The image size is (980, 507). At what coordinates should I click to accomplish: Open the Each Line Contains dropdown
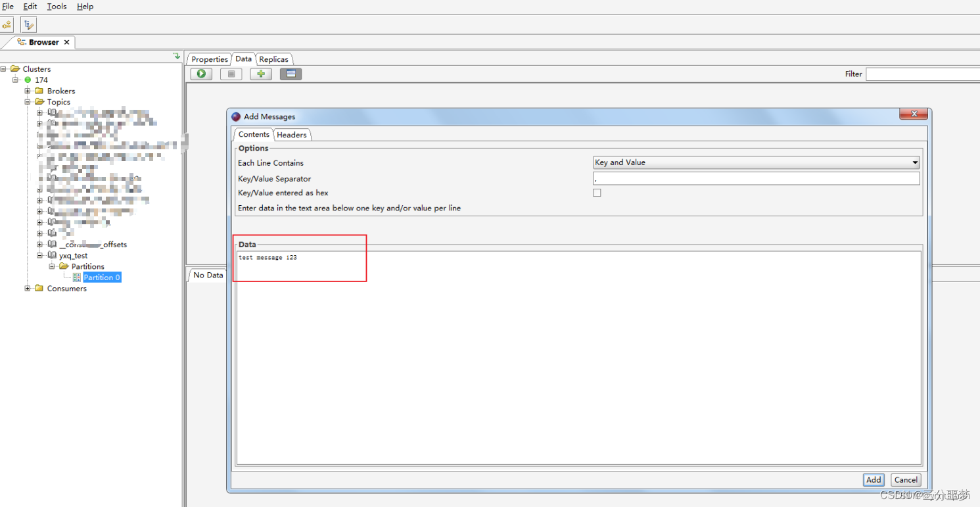(x=756, y=162)
